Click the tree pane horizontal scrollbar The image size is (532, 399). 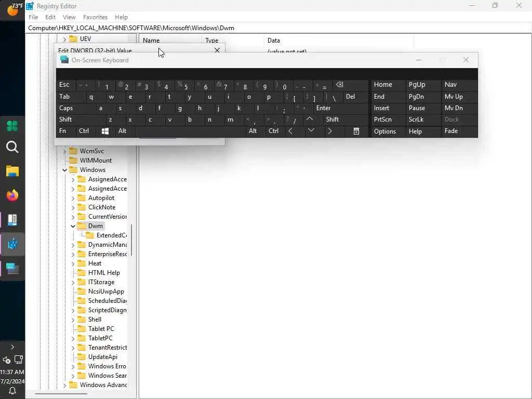61,394
